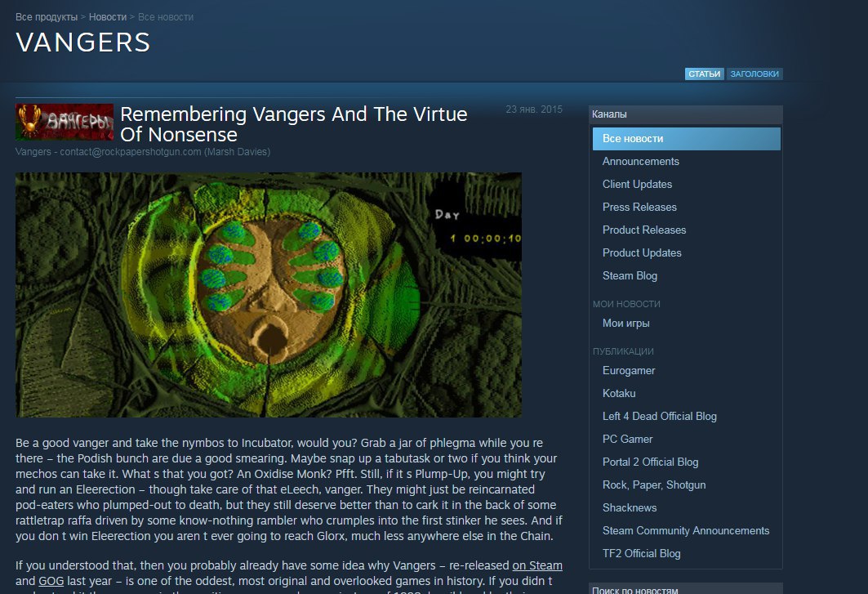868x594 pixels.
Task: Select the Все новости channel
Action: pos(687,139)
